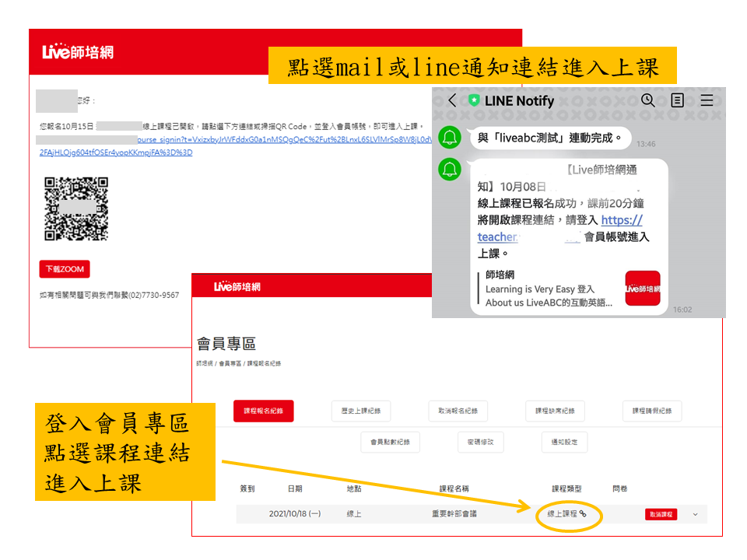The height and width of the screenshot is (560, 747).
Task: Tap the back arrow in LINE Notify
Action: click(452, 100)
